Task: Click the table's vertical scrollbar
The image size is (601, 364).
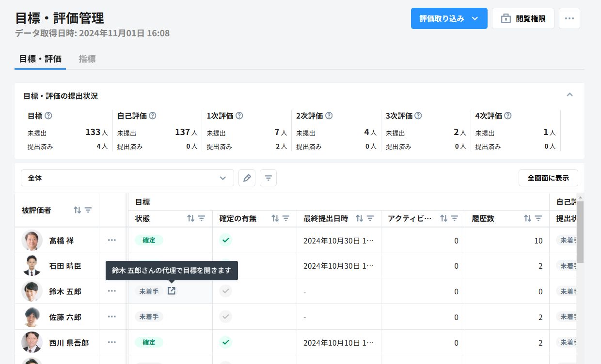Action: tap(580, 232)
